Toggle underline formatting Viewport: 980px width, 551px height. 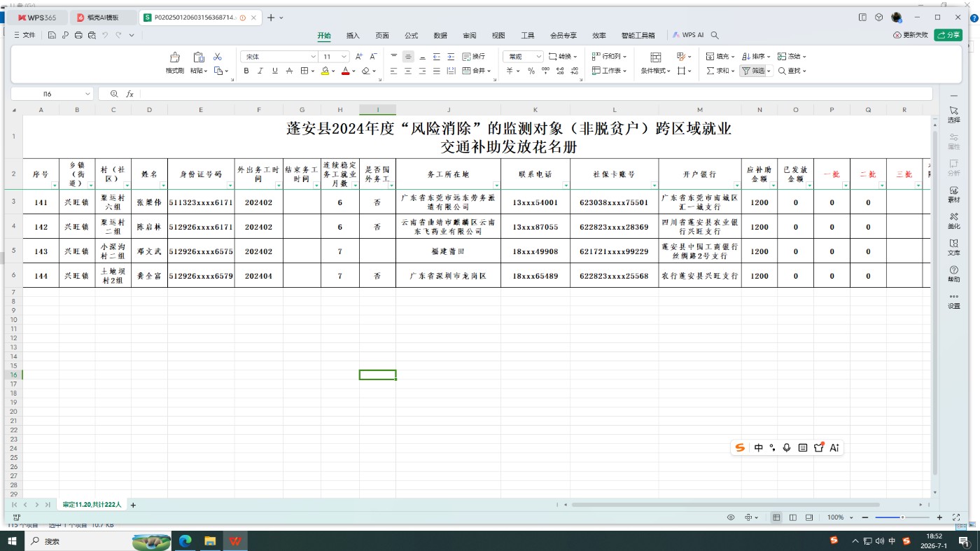click(275, 71)
